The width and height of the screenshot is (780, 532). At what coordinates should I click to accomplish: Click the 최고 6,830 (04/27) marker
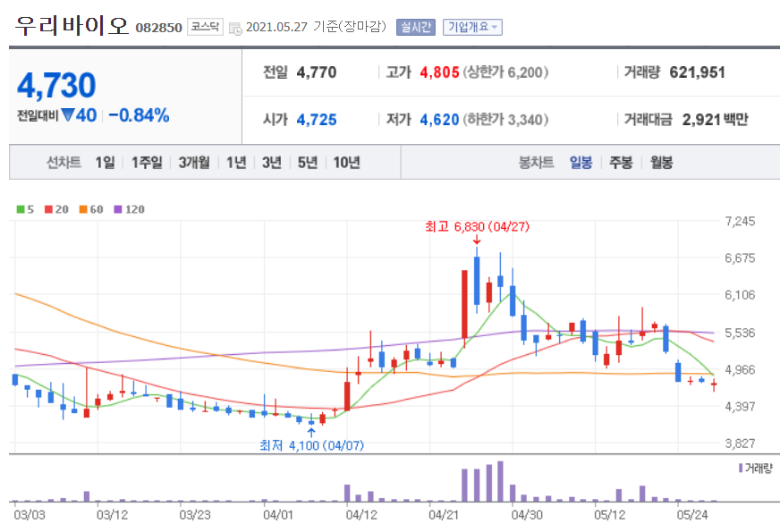pyautogui.click(x=477, y=227)
